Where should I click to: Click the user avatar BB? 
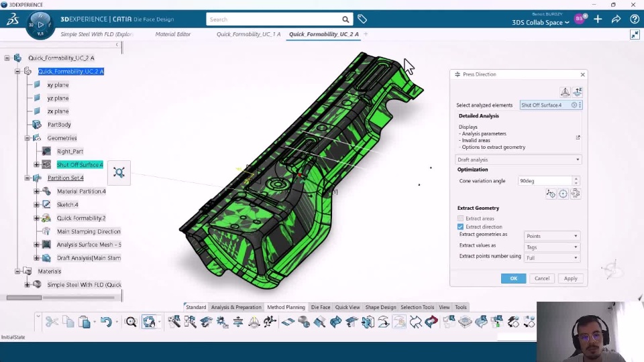580,19
